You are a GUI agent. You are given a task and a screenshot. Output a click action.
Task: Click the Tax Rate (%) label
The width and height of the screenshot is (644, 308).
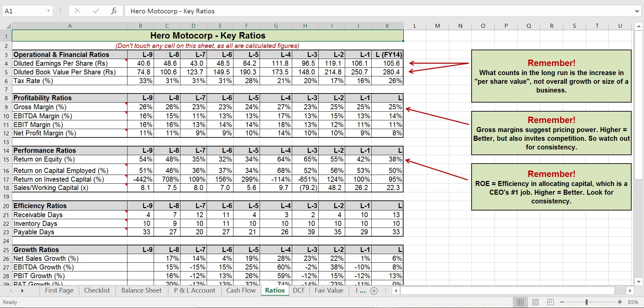tap(33, 81)
